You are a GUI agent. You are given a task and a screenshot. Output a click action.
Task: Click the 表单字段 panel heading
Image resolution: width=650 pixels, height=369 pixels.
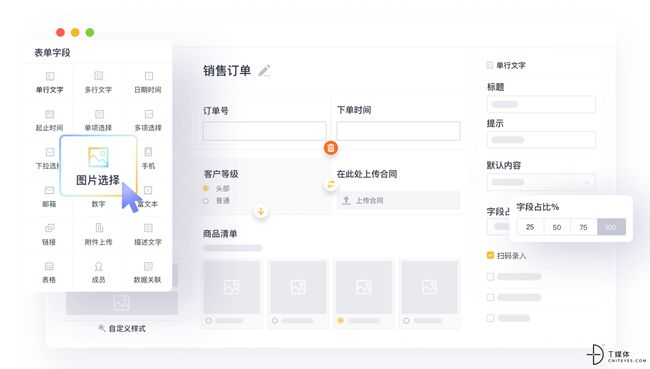(52, 53)
